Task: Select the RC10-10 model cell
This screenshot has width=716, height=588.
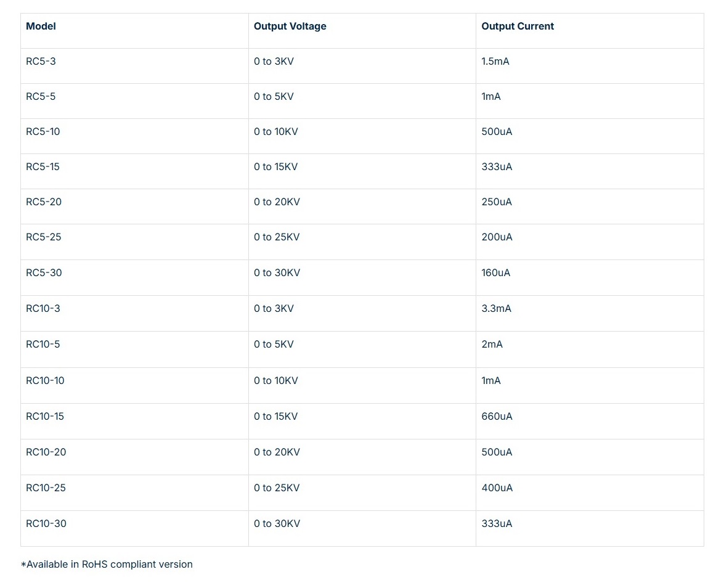Action: pyautogui.click(x=45, y=381)
